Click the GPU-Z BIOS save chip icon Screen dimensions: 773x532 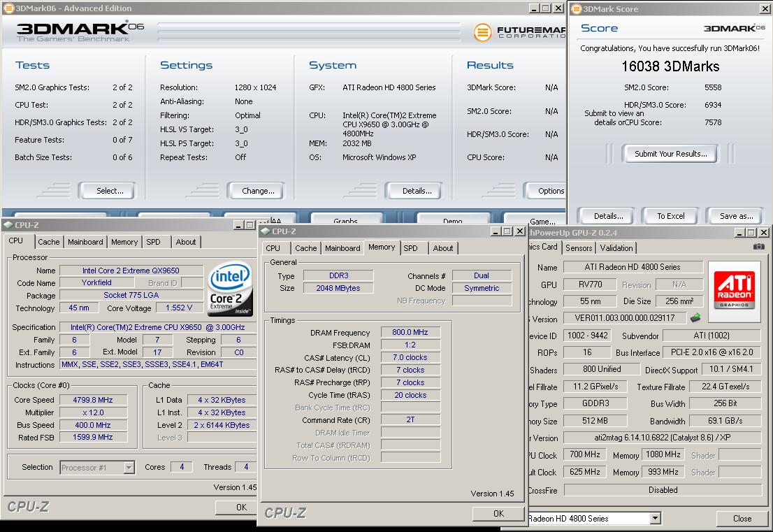coord(695,318)
